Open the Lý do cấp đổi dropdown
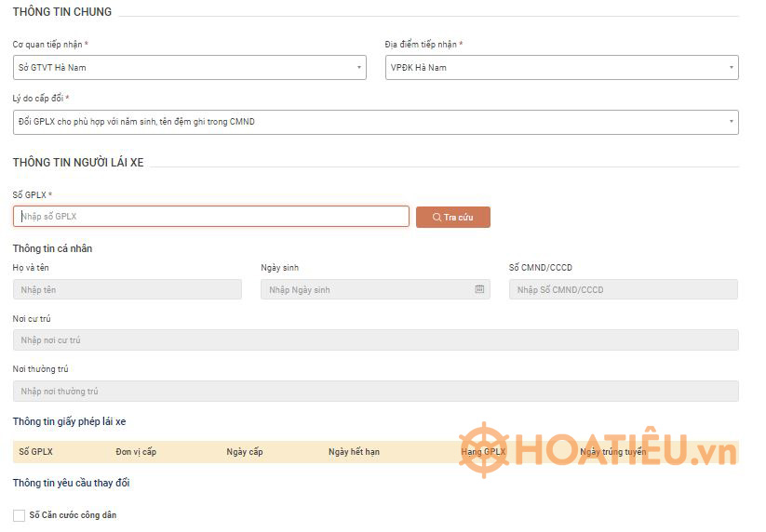This screenshot has height=532, width=766. [x=375, y=122]
